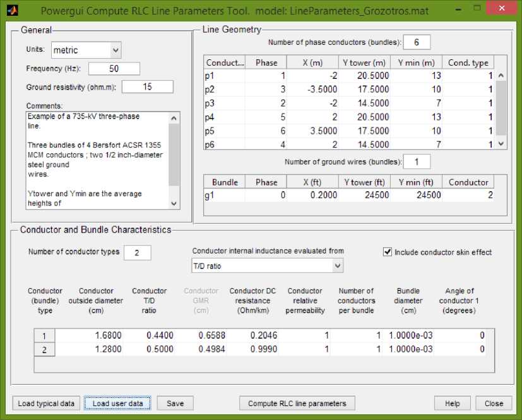
Task: Click the Save button
Action: (x=175, y=404)
